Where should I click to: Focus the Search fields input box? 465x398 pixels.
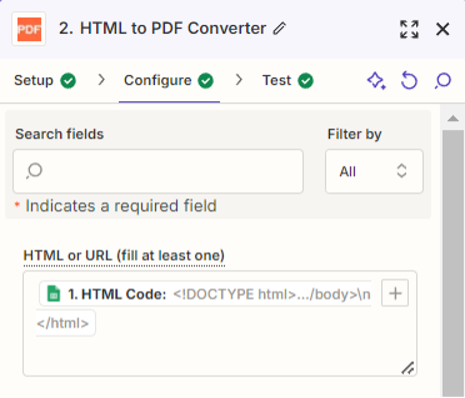(158, 171)
